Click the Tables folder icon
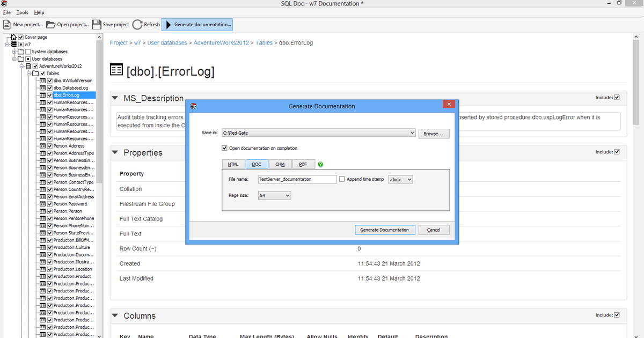 pyautogui.click(x=35, y=74)
